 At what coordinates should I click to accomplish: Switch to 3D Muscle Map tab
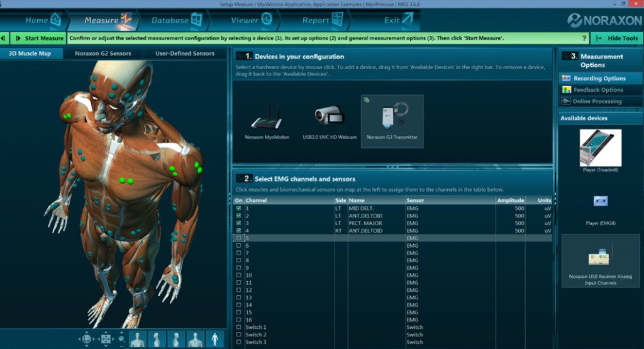pyautogui.click(x=30, y=53)
